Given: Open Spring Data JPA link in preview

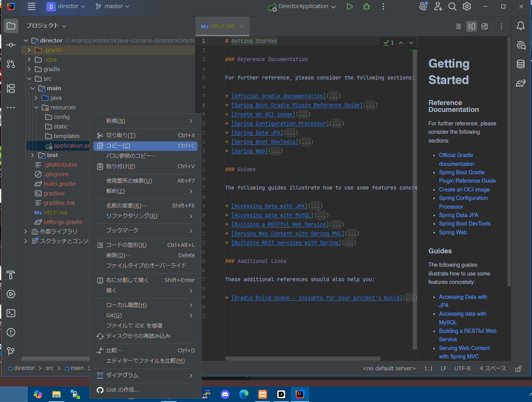Looking at the screenshot, I should pos(458,215).
